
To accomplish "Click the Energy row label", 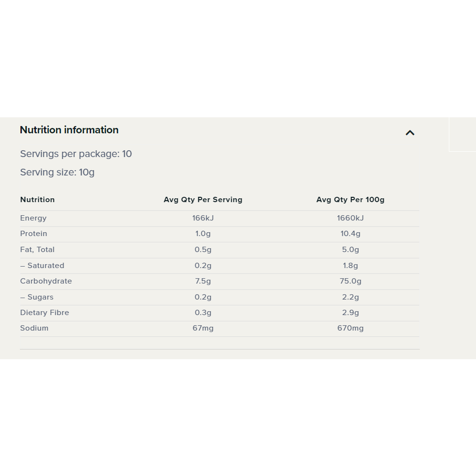I will tap(33, 218).
